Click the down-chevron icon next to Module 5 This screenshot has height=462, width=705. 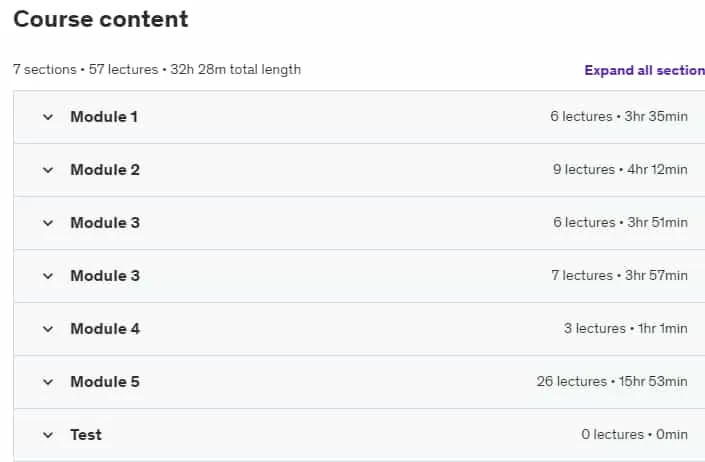(48, 382)
